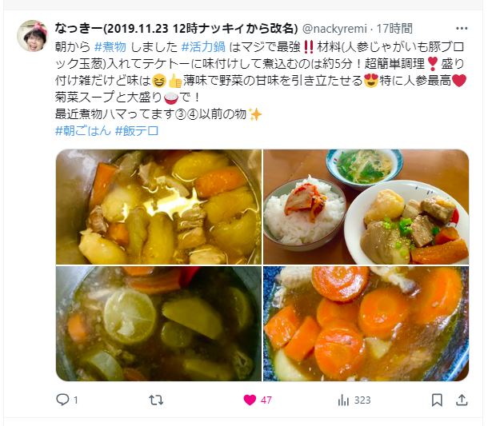Bookmark this post
The height and width of the screenshot is (426, 504).
coord(437,400)
